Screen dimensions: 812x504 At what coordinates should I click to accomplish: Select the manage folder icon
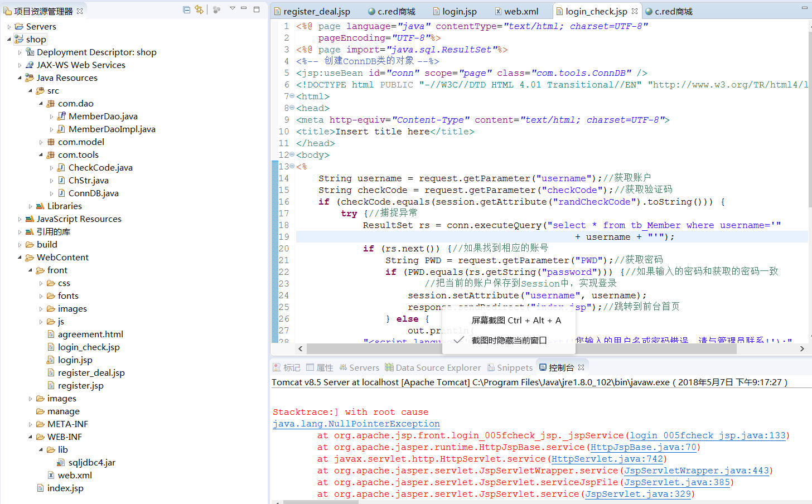pyautogui.click(x=40, y=411)
